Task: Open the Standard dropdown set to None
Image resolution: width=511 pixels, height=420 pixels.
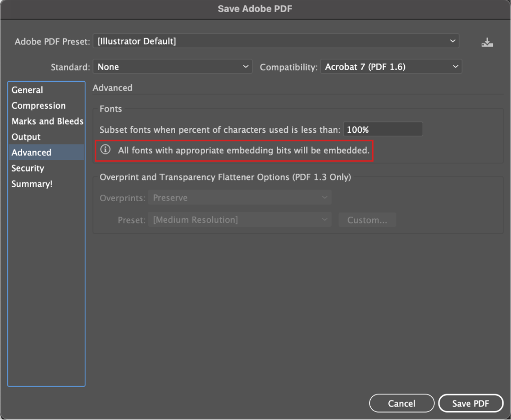Action: point(172,67)
